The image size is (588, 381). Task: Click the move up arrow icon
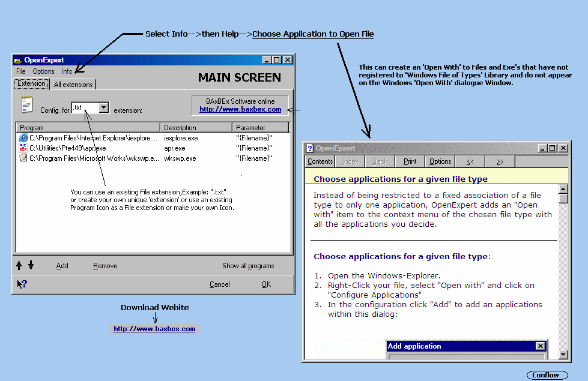[19, 266]
